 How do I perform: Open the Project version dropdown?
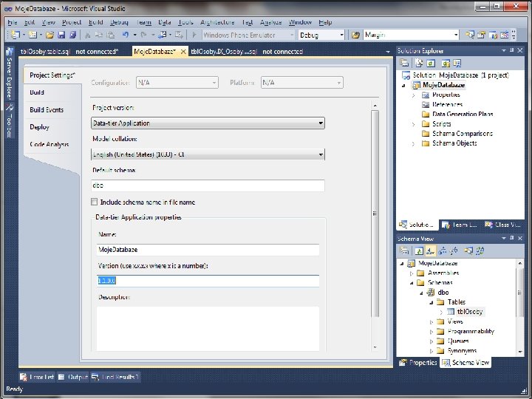(320, 123)
